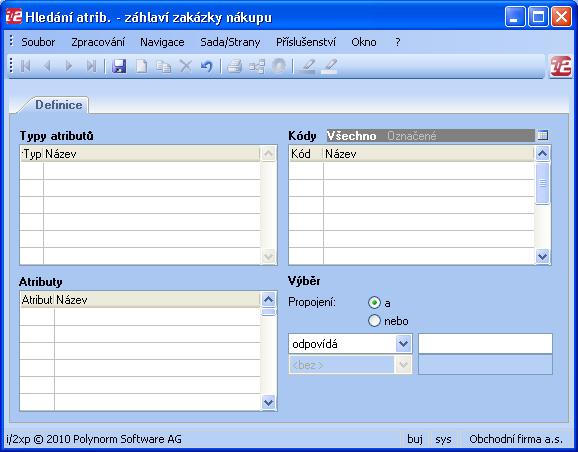This screenshot has height=452, width=578.
Task: Go to last record toolbar arrow
Action: pyautogui.click(x=91, y=66)
